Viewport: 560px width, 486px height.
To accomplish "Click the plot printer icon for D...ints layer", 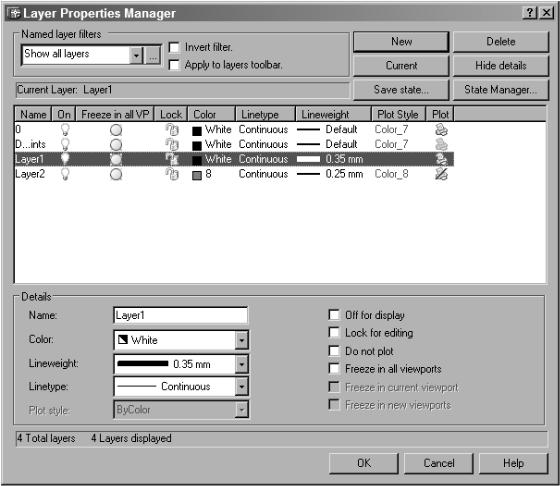I will [441, 145].
